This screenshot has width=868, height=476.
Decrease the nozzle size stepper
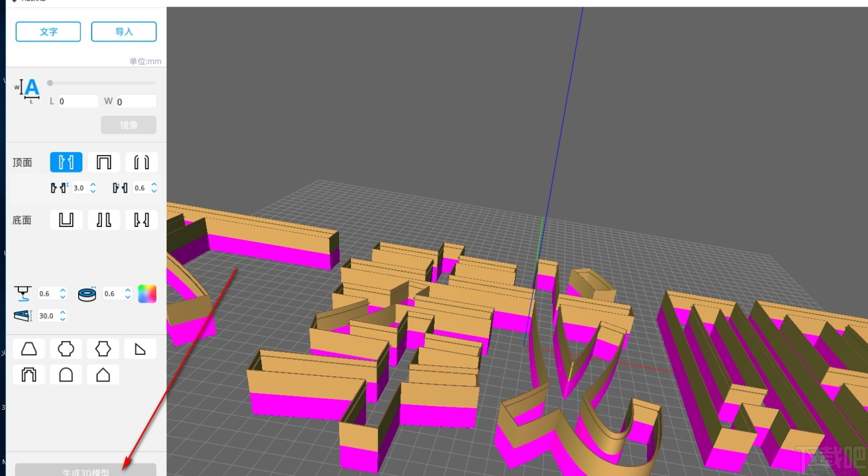62,297
